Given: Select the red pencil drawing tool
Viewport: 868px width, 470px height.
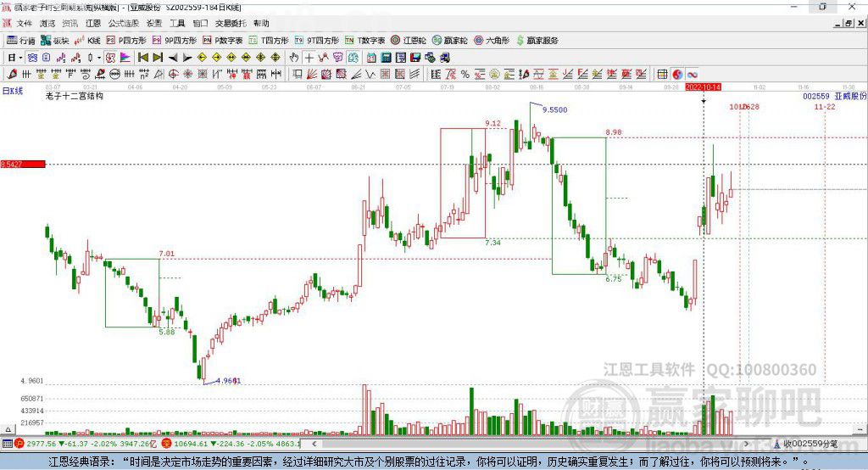Looking at the screenshot, I should [12, 75].
